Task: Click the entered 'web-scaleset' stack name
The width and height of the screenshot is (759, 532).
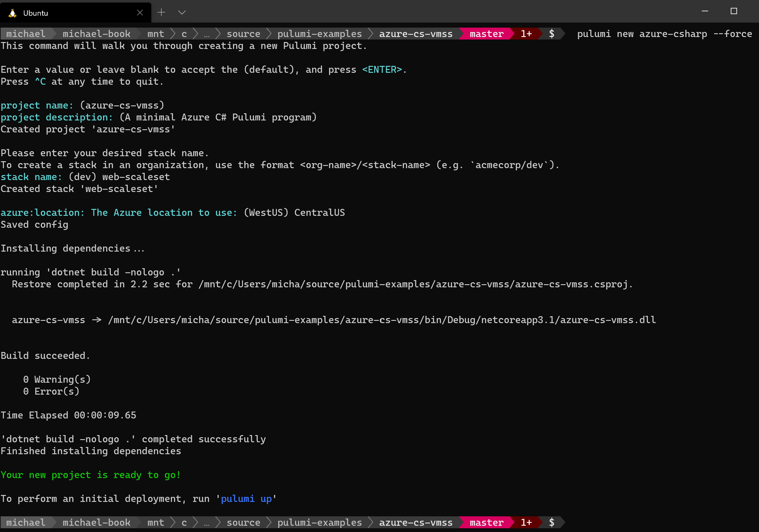Action: (136, 177)
